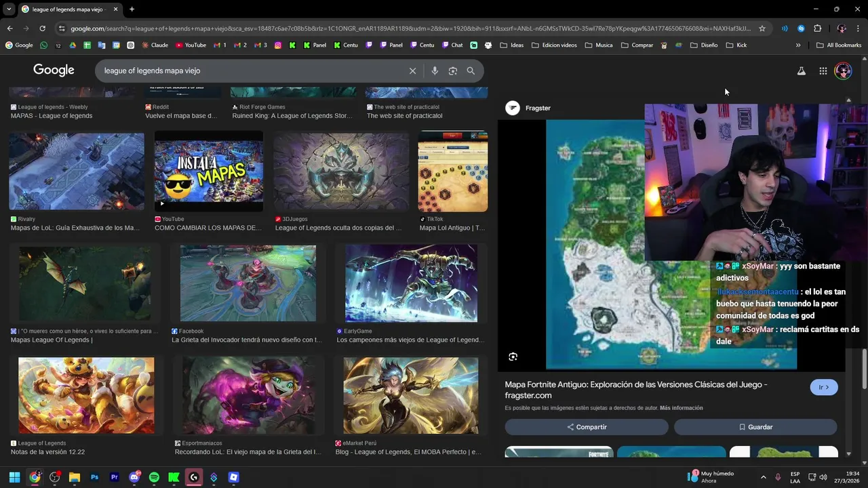Open Google Labs flask icon
Screen dimensions: 868x488
point(801,70)
